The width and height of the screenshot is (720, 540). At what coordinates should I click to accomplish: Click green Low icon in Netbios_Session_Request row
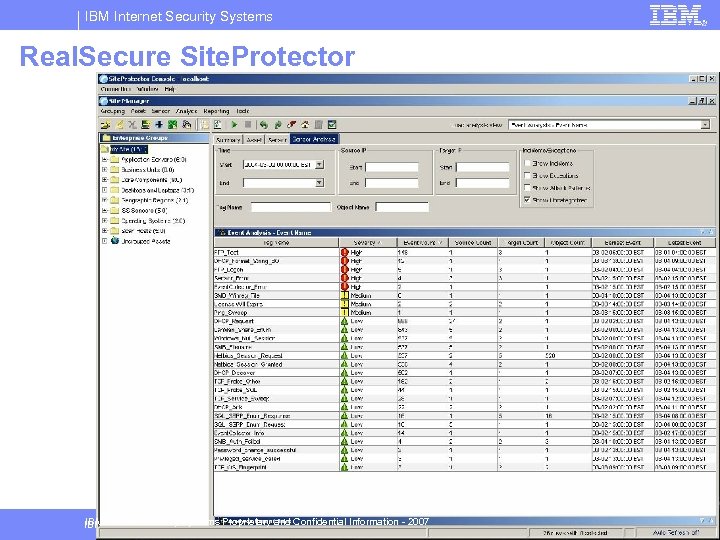click(344, 355)
